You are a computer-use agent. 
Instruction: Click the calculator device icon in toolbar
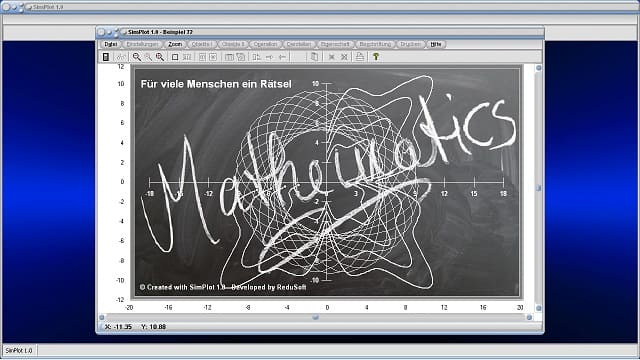pyautogui.click(x=106, y=57)
